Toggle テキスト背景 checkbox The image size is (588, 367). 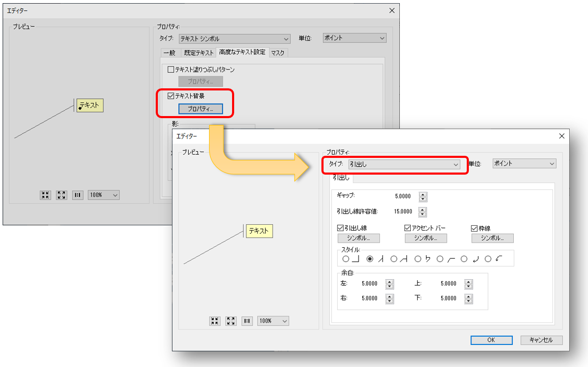tap(171, 96)
